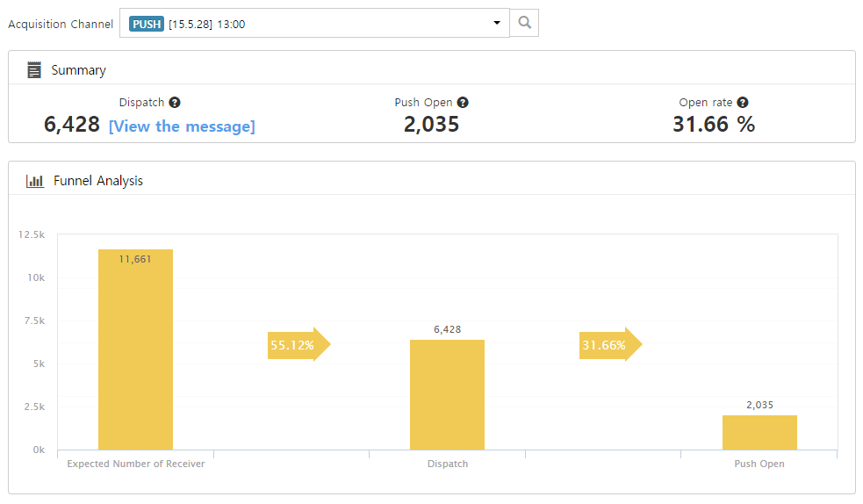Click the Funnel Analysis heading
This screenshot has height=504, width=863.
(98, 181)
